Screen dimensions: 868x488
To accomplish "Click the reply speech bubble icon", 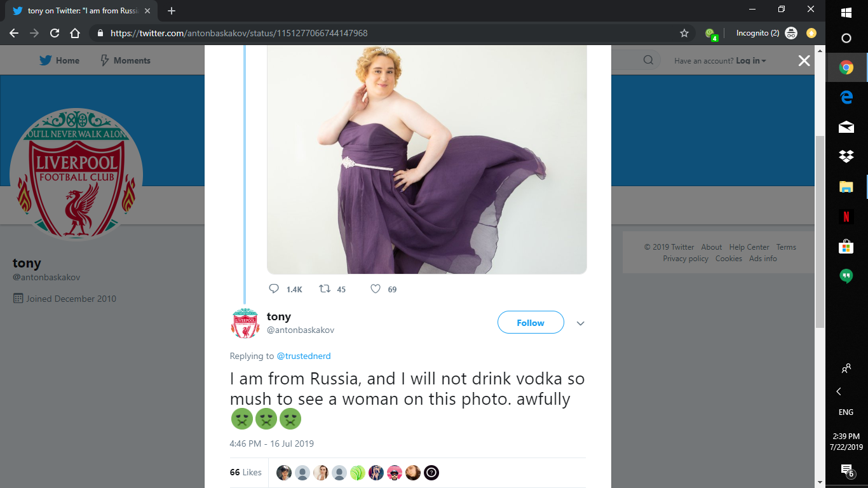I will [x=275, y=288].
